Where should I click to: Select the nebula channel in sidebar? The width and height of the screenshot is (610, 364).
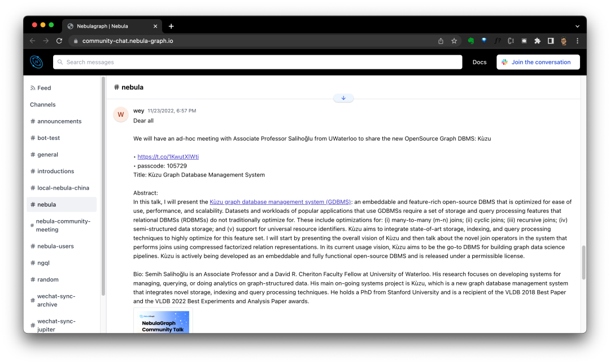(62, 204)
